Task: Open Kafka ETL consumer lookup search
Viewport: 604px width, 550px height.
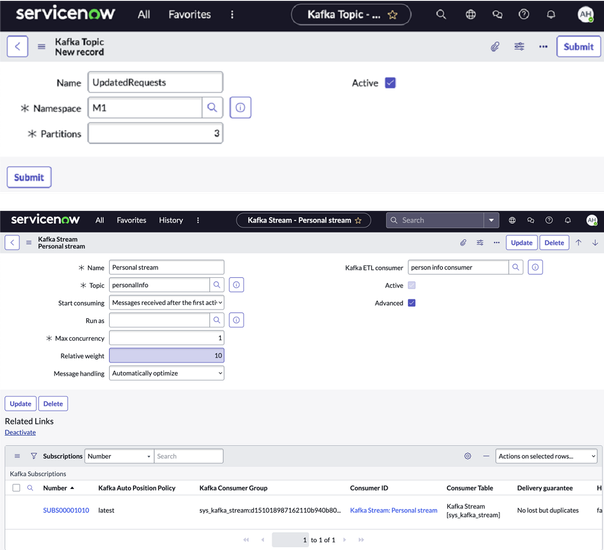Action: [516, 268]
